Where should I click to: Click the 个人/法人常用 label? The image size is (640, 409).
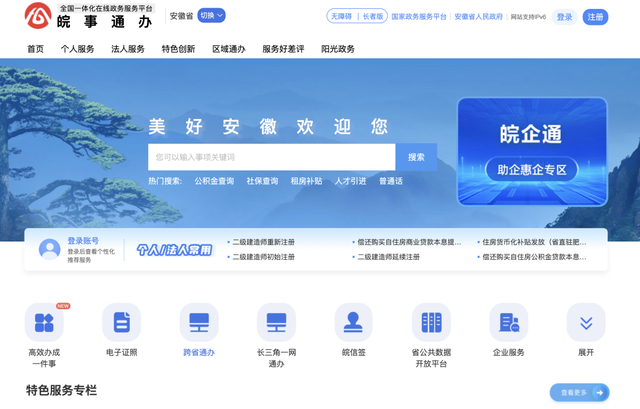pos(174,250)
